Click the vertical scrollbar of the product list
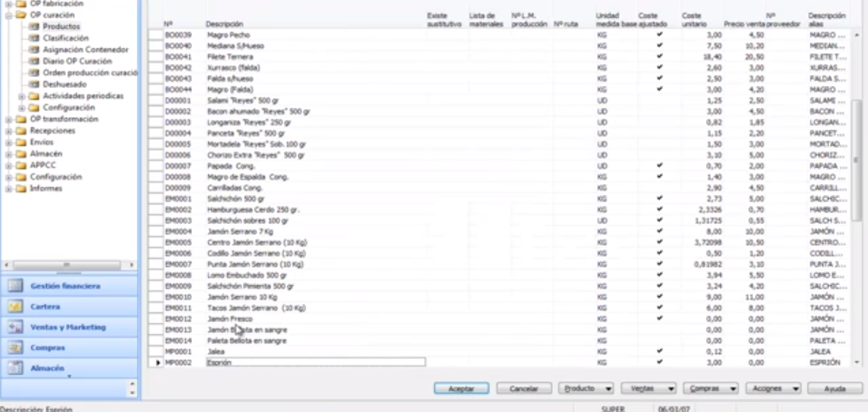 tap(856, 161)
